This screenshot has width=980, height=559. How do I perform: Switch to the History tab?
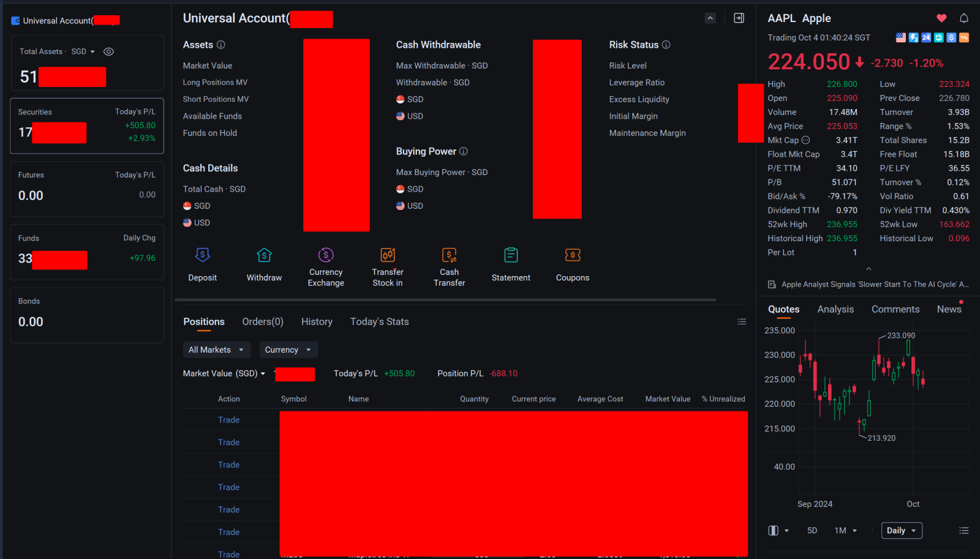317,322
